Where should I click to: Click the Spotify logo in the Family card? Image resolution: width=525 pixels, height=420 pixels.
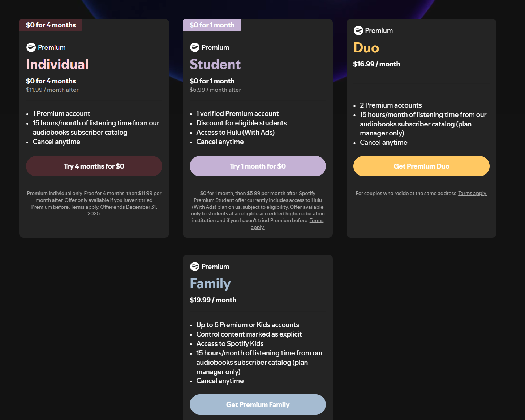(195, 267)
